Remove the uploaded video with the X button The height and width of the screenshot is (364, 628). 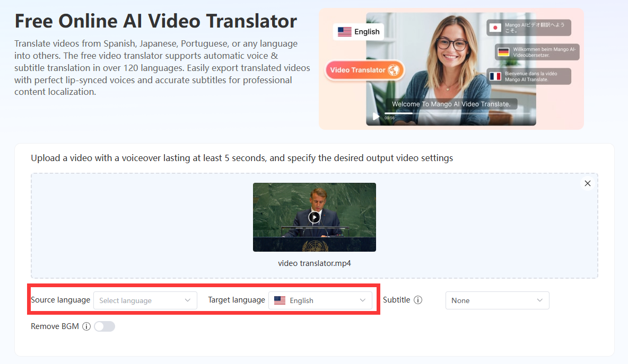[588, 183]
